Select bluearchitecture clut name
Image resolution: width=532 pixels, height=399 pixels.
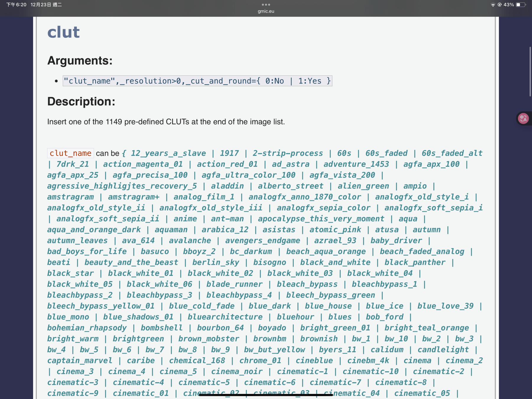(x=225, y=317)
